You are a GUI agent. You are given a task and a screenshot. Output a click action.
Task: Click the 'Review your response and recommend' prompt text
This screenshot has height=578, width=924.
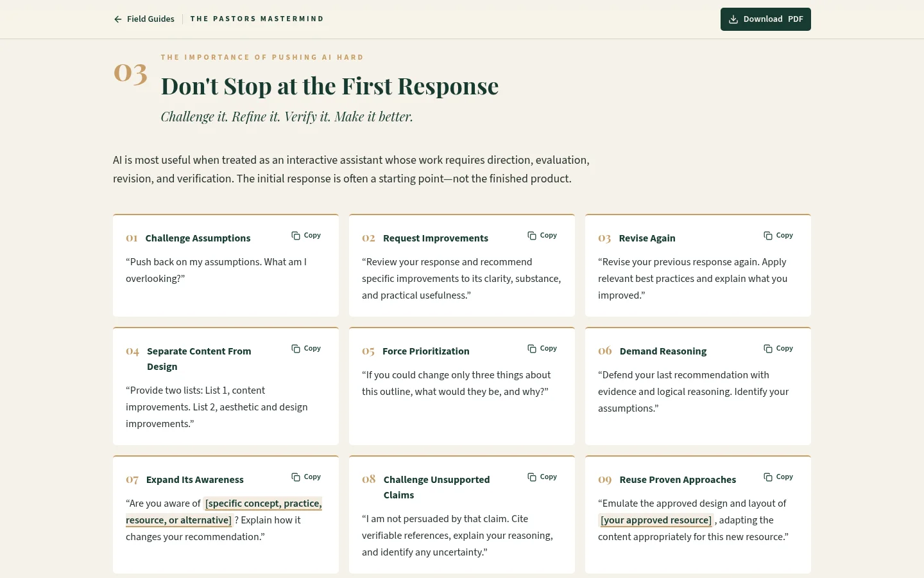point(461,279)
